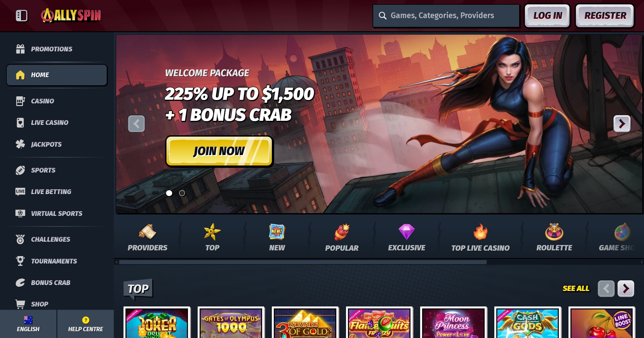Select first banner slide dot
The width and height of the screenshot is (644, 338).
[x=169, y=193]
